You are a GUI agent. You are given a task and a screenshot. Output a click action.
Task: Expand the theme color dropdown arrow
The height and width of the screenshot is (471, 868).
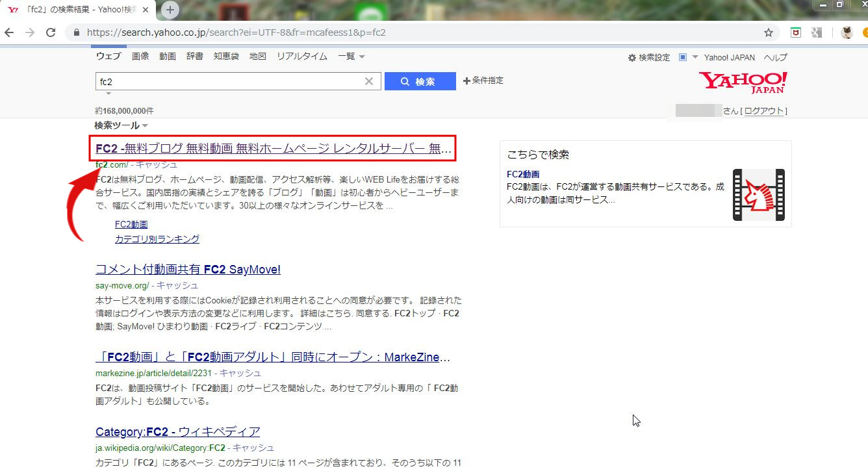point(695,57)
